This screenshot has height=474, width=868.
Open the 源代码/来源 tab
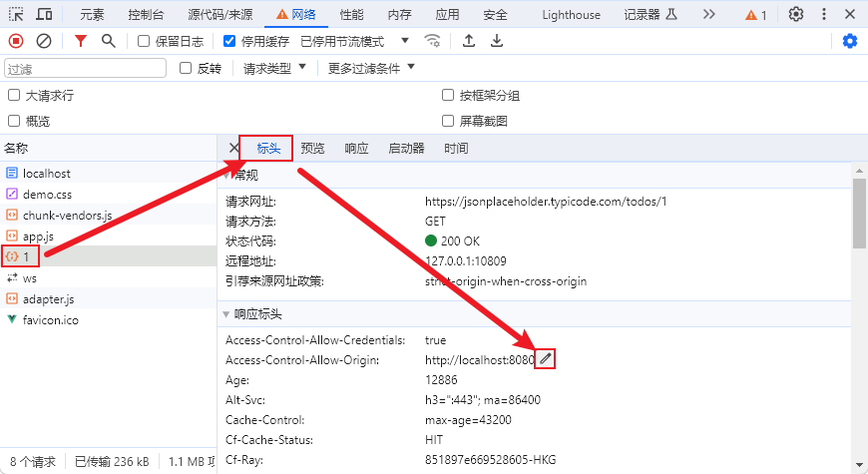tap(219, 15)
